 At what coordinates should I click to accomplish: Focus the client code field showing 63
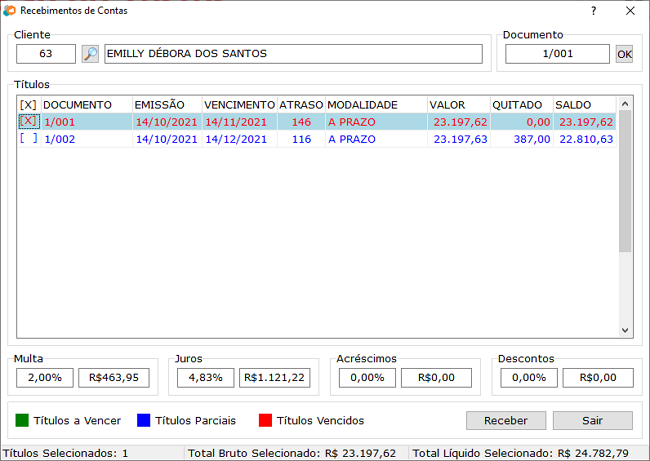(x=46, y=54)
